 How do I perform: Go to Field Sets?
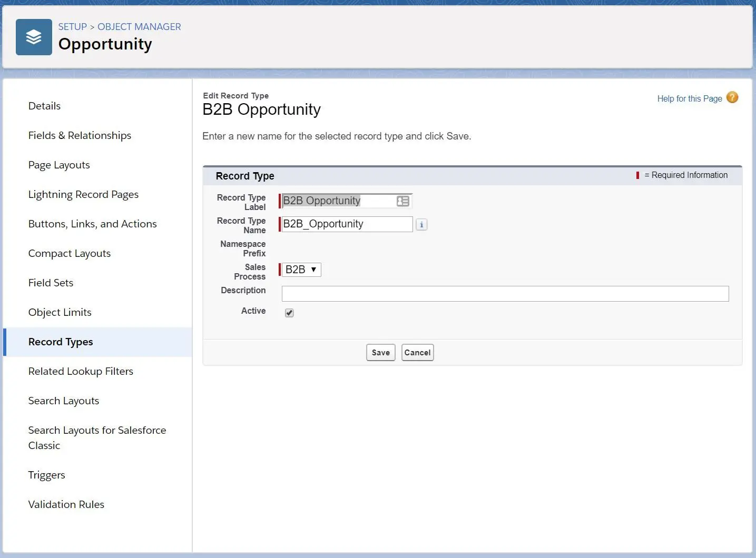[x=51, y=283]
